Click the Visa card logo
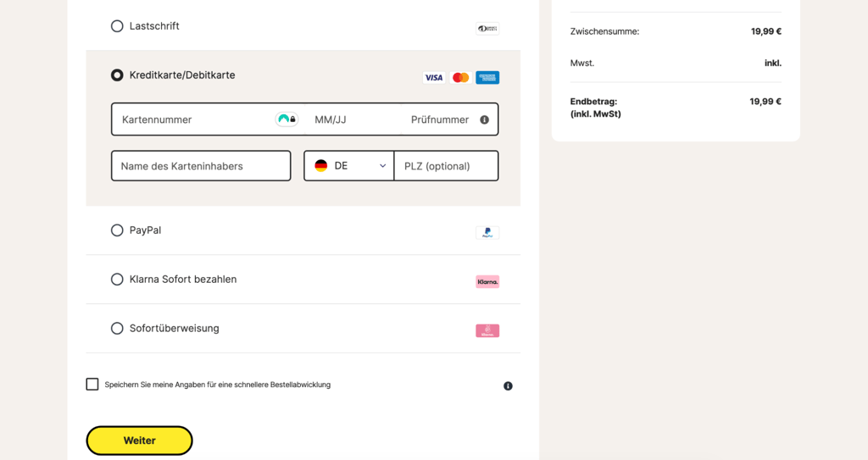 click(x=433, y=77)
